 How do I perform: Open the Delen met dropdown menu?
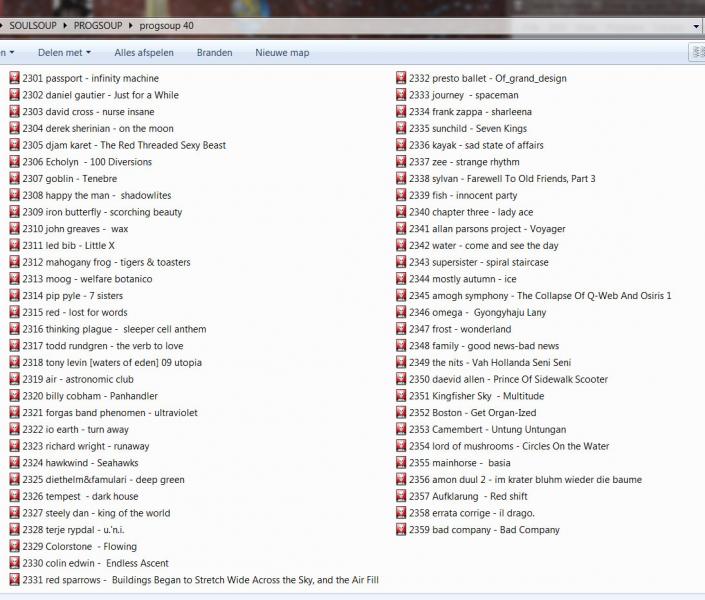click(64, 53)
